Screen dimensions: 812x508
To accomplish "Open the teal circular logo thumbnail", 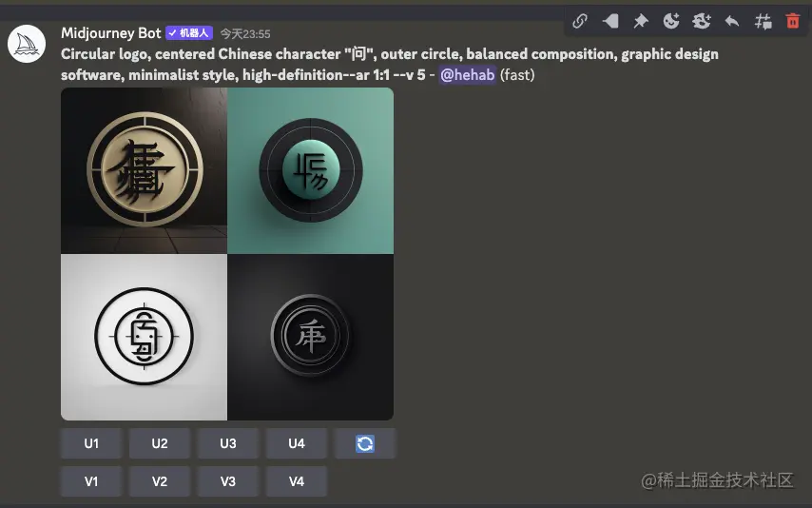I will pos(311,170).
